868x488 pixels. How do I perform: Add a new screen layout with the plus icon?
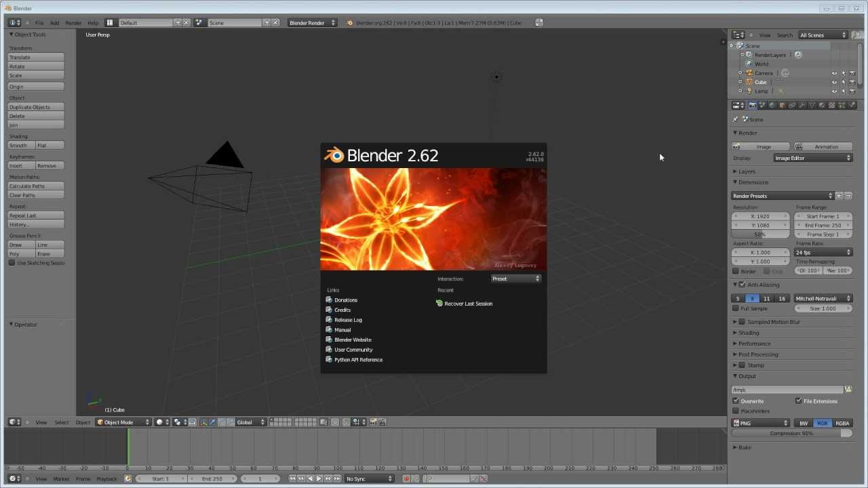[x=178, y=22]
